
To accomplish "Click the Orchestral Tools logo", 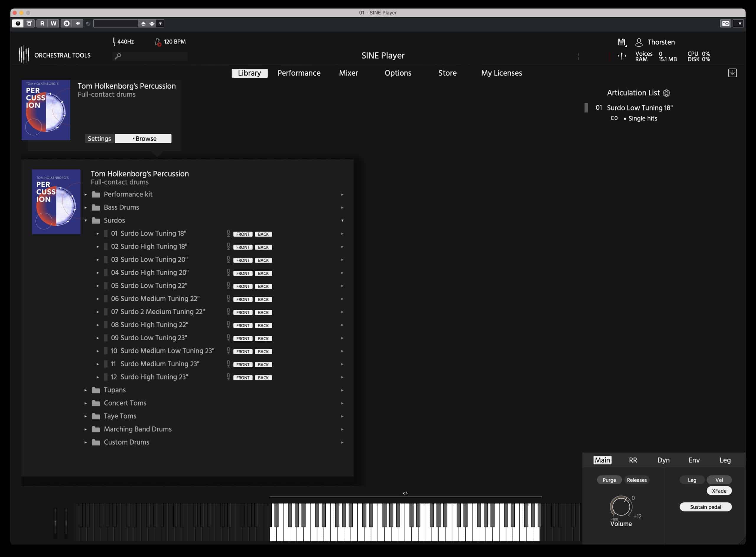I will (x=24, y=55).
